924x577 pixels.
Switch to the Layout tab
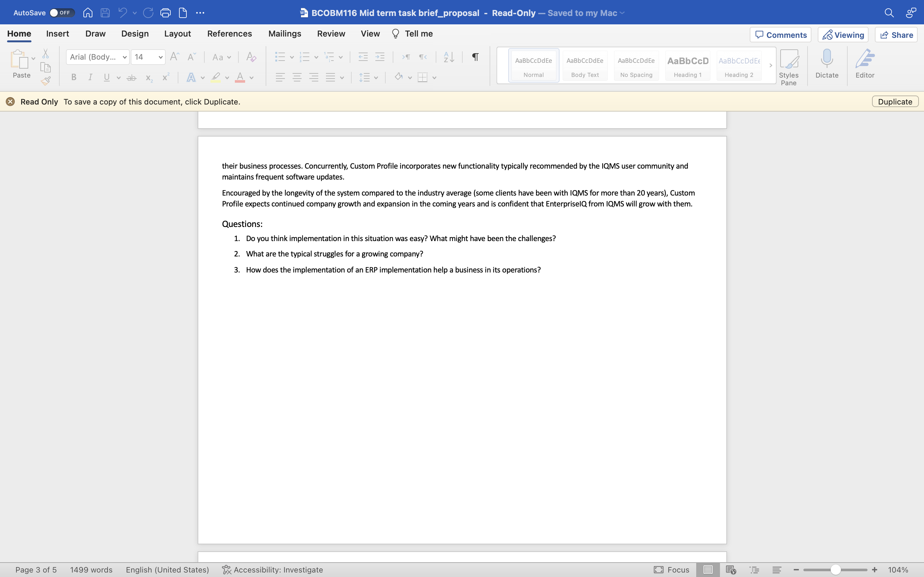[x=177, y=34]
